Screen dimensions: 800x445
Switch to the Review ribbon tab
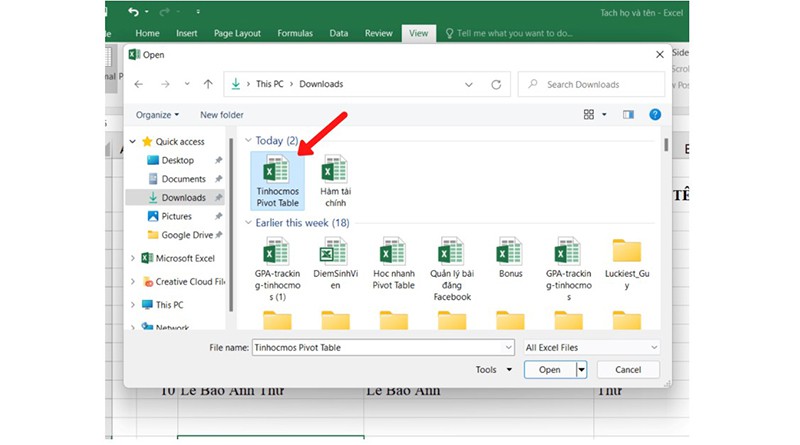379,33
